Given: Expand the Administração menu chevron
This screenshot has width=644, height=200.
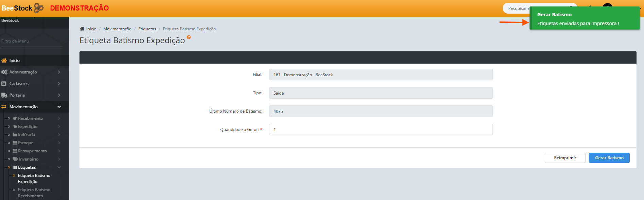Looking at the screenshot, I should [x=59, y=72].
